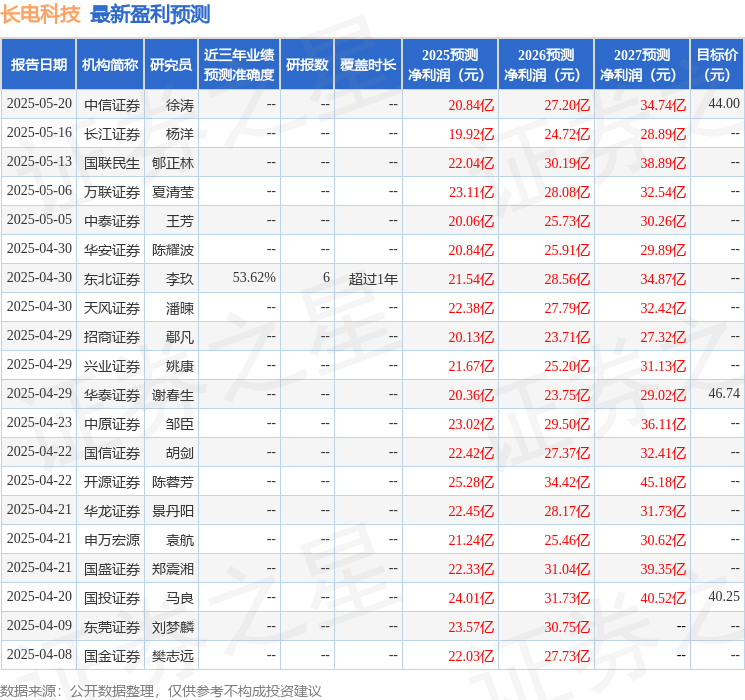Click analyst name 姚康

(180, 366)
